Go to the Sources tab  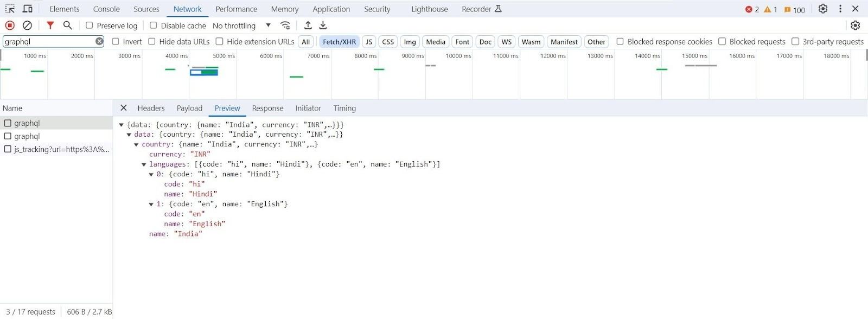pos(146,9)
